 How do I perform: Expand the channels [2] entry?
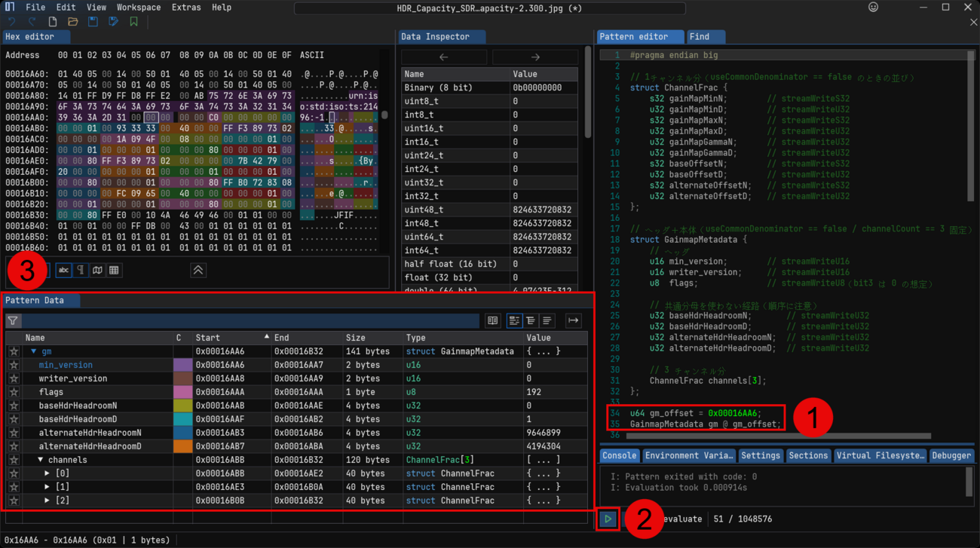[47, 501]
